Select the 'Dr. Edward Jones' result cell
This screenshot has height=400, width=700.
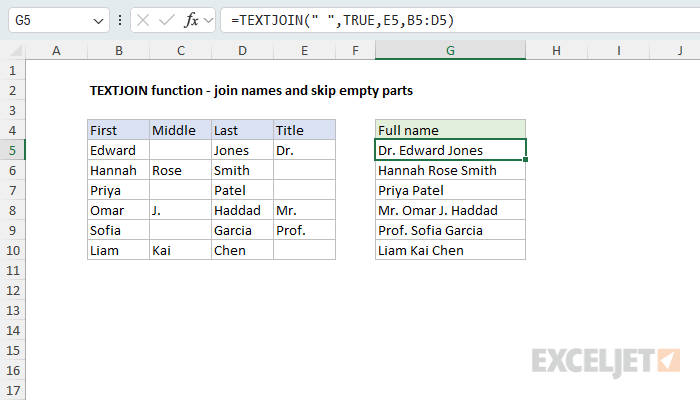pyautogui.click(x=450, y=150)
